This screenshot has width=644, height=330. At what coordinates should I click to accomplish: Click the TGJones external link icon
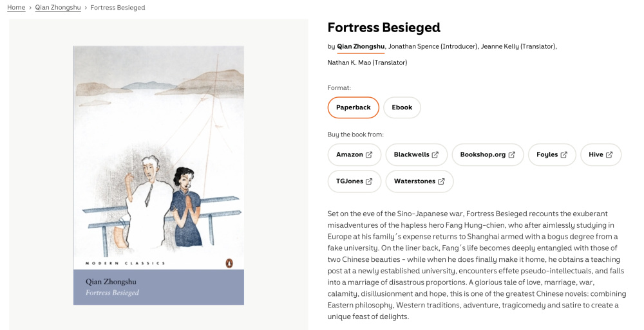tap(369, 181)
